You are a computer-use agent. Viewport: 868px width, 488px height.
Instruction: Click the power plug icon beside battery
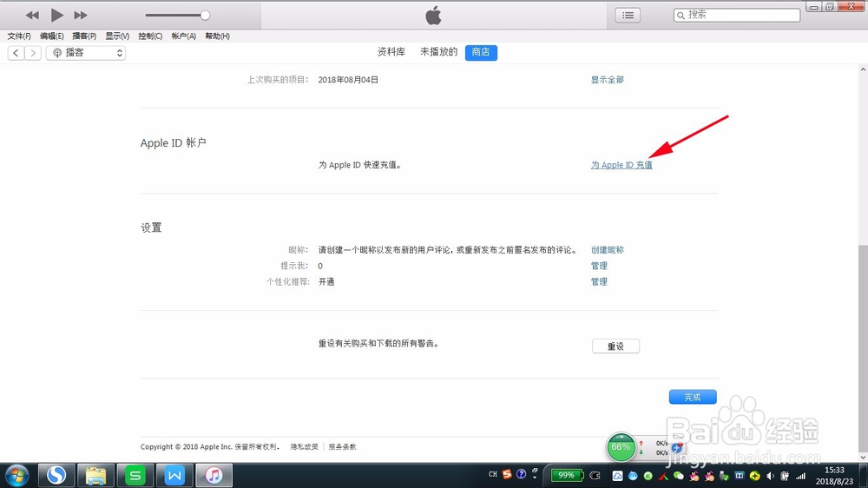pos(595,475)
